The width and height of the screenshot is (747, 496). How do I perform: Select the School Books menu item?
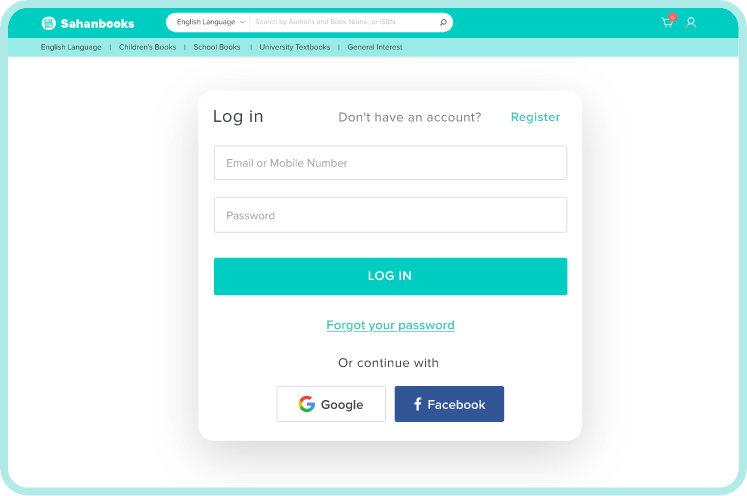217,47
